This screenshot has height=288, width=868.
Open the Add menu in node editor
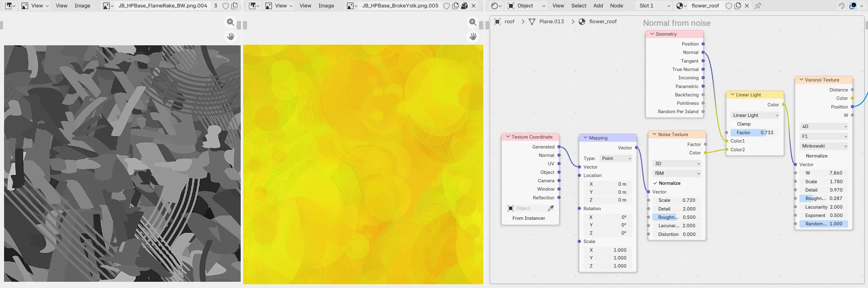tap(598, 6)
